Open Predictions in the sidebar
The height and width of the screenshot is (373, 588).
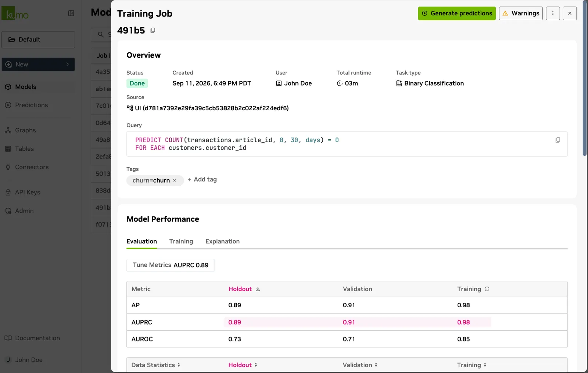pyautogui.click(x=31, y=105)
